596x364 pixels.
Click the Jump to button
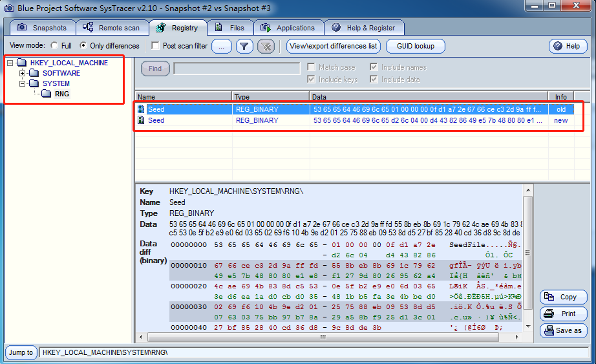pyautogui.click(x=21, y=352)
